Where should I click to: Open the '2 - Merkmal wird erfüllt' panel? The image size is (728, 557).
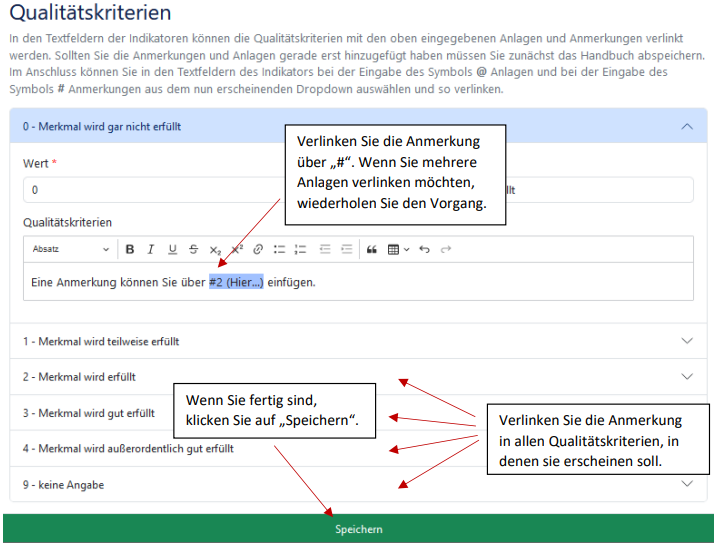(686, 377)
